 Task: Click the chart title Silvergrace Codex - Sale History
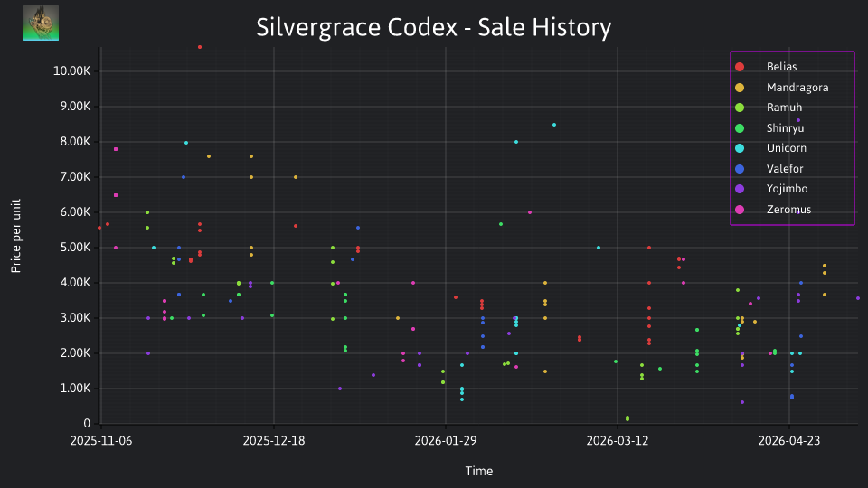[433, 27]
